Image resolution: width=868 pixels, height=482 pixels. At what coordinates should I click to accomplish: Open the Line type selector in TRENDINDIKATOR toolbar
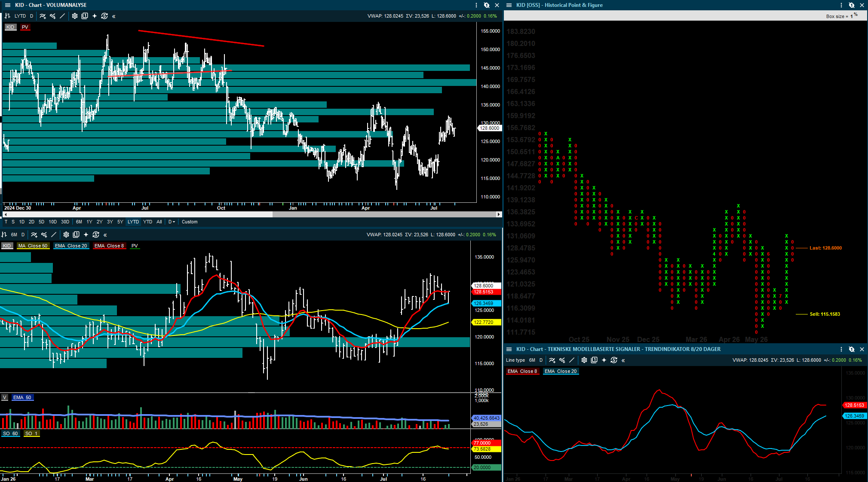click(x=515, y=360)
